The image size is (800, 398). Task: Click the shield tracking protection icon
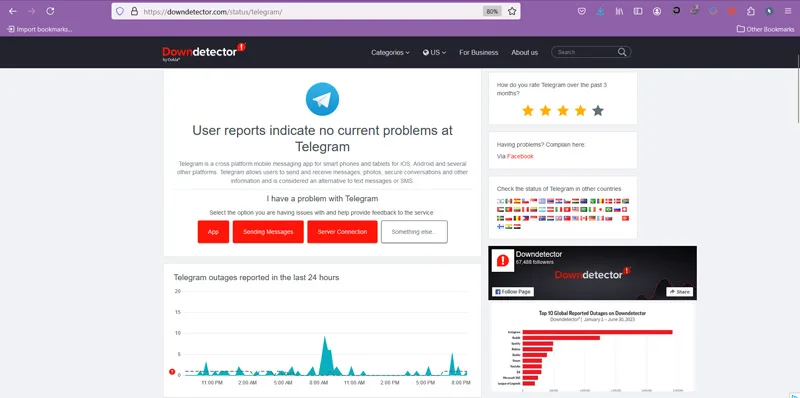coord(120,11)
